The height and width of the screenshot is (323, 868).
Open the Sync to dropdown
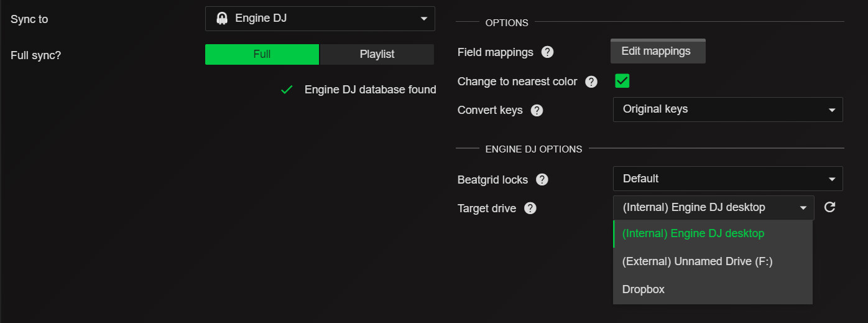[320, 19]
